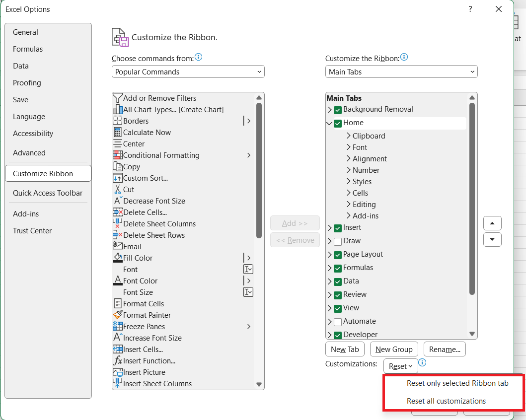The height and width of the screenshot is (420, 526).
Task: Click the Delete Cells icon
Action: pyautogui.click(x=117, y=212)
